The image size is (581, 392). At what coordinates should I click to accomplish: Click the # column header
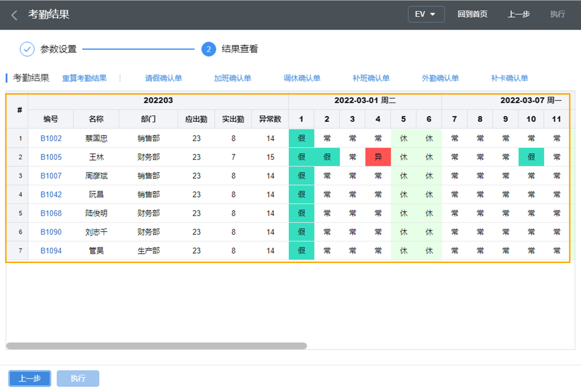pos(20,110)
